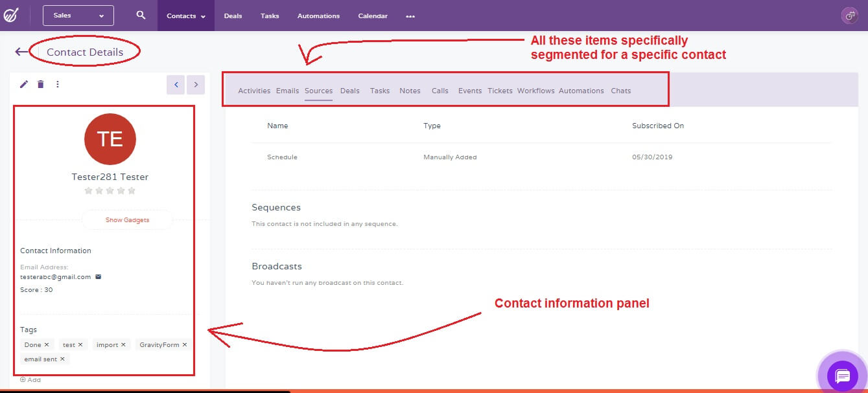The height and width of the screenshot is (393, 868).
Task: Click the app logo in the purple navbar
Action: 13,14
